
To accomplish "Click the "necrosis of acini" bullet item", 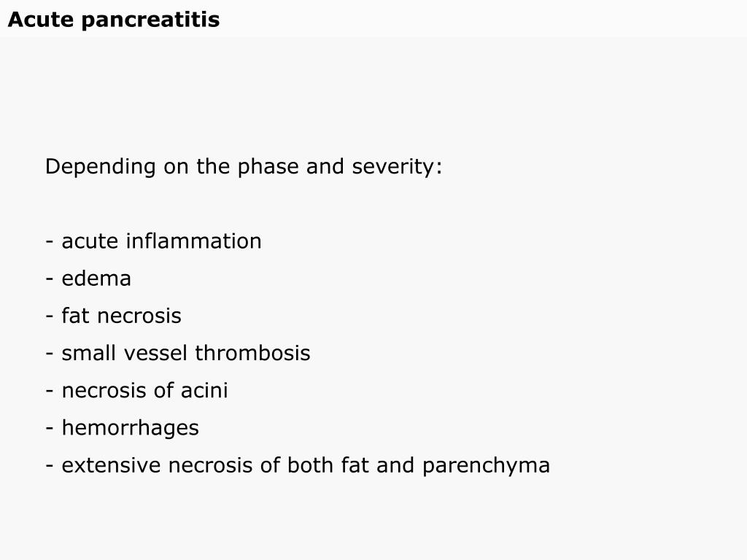I will [x=136, y=391].
